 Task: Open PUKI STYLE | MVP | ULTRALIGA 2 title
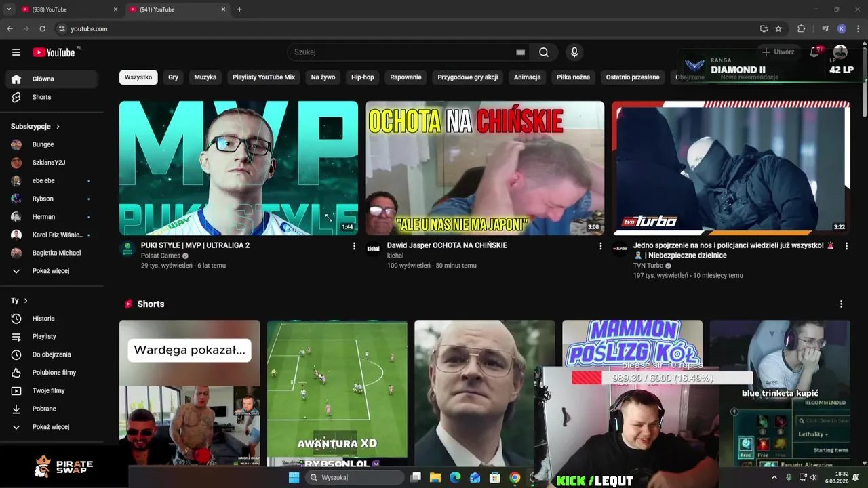click(195, 245)
